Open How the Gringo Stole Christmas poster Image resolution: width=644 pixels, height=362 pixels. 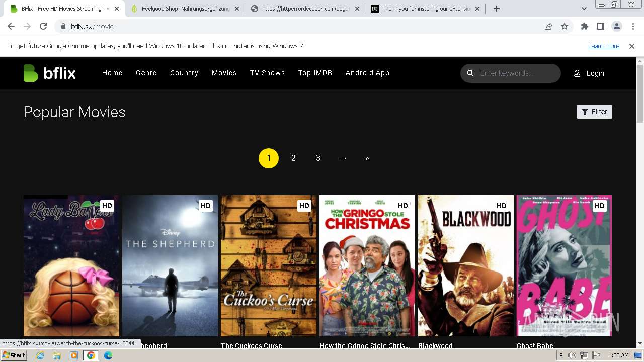pyautogui.click(x=367, y=266)
